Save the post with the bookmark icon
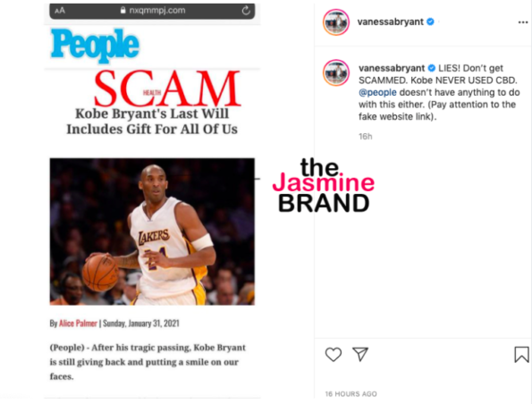The image size is (532, 404). tap(521, 354)
